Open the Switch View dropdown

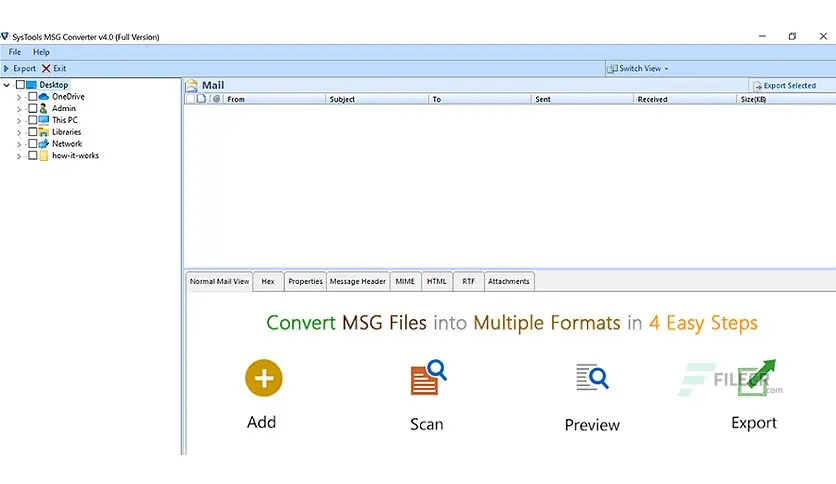pyautogui.click(x=638, y=68)
